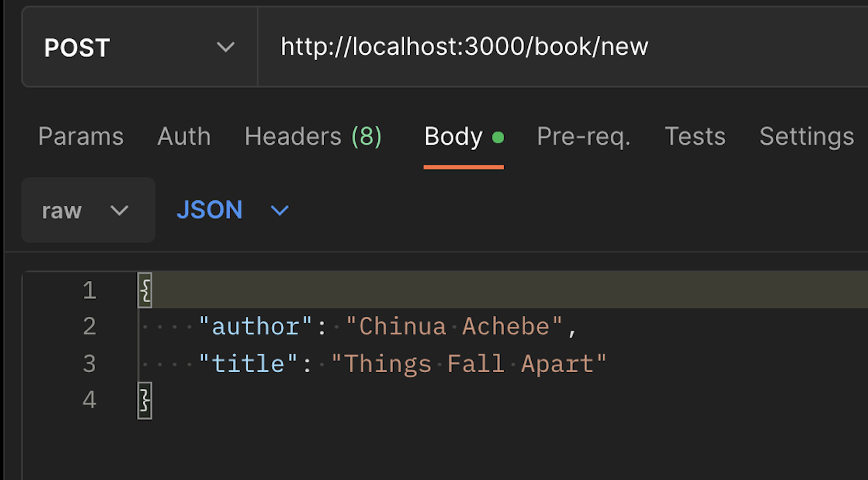The width and height of the screenshot is (868, 480).
Task: Click the "title" key in the JSON body
Action: point(248,363)
